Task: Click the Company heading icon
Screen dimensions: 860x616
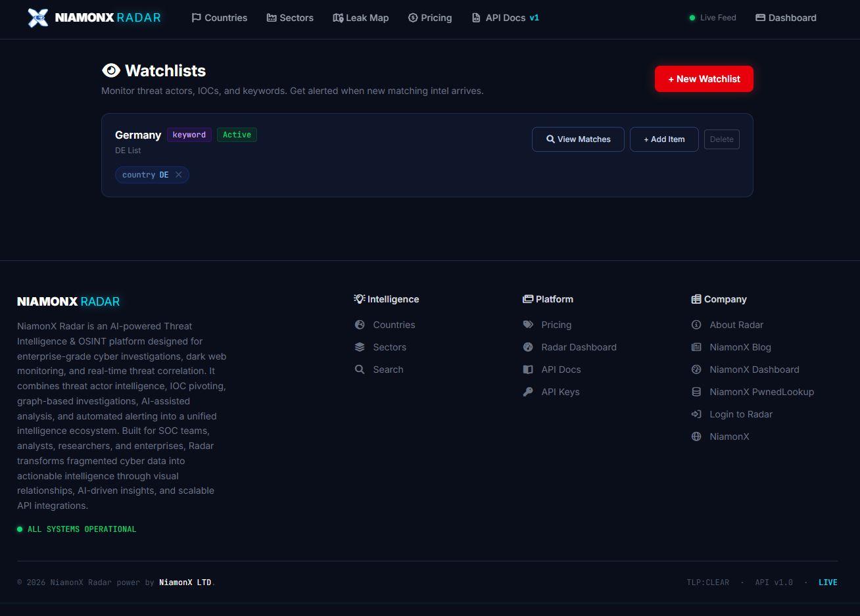Action: coord(696,299)
